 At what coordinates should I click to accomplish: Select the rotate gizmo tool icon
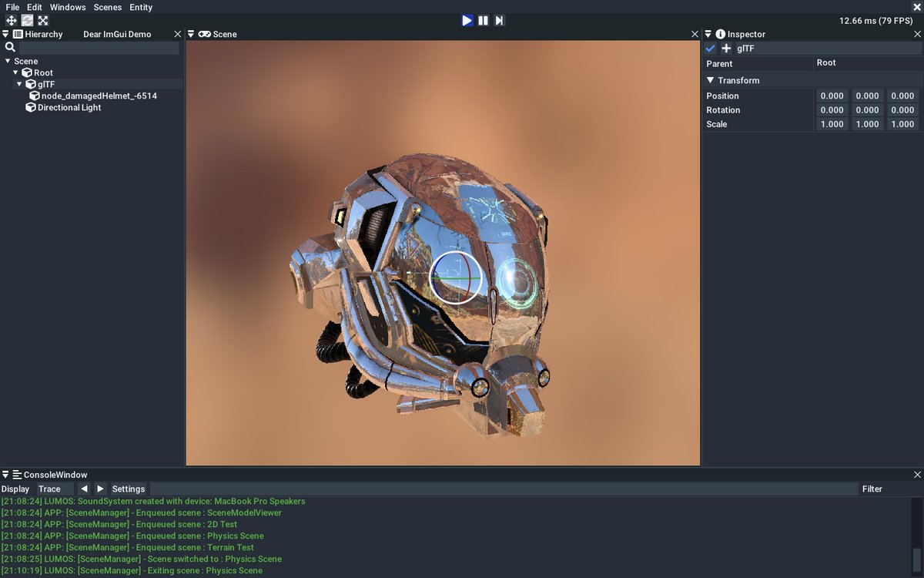[x=27, y=20]
